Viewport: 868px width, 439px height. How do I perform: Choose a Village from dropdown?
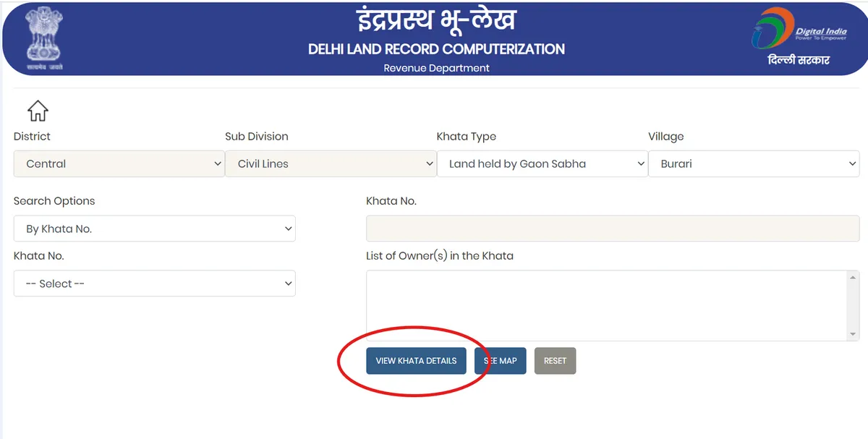click(753, 164)
